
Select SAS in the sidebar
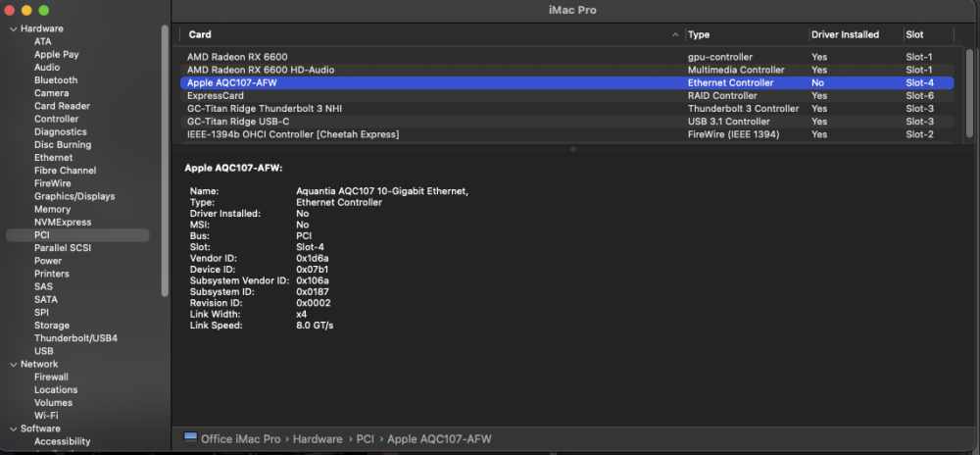[x=44, y=287]
